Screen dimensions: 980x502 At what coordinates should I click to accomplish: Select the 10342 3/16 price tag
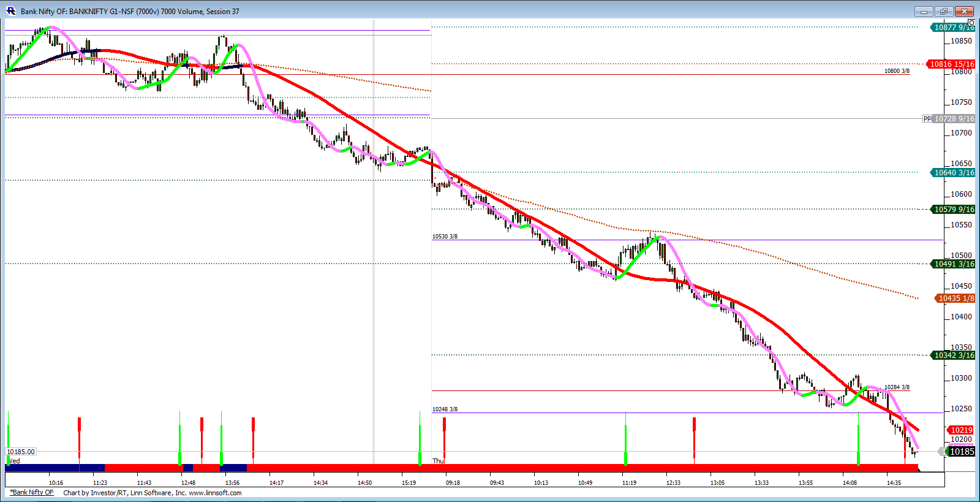click(953, 355)
